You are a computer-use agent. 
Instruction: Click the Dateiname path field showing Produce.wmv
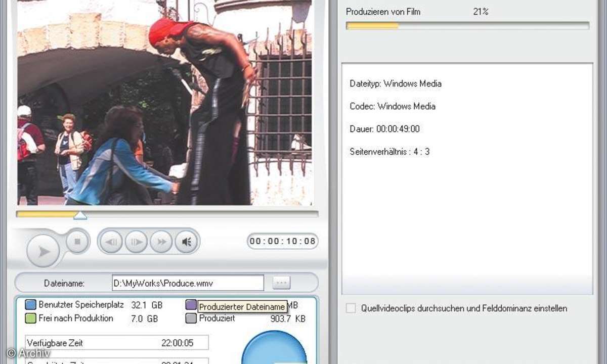pyautogui.click(x=188, y=283)
